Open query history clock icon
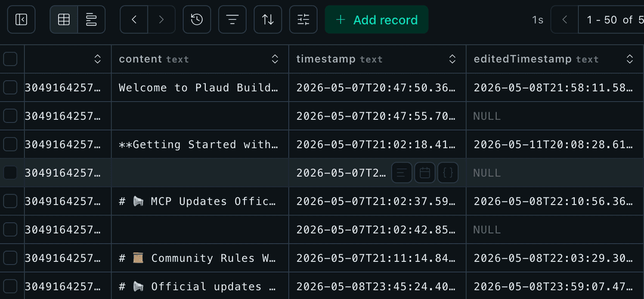Image resolution: width=644 pixels, height=299 pixels. tap(197, 19)
